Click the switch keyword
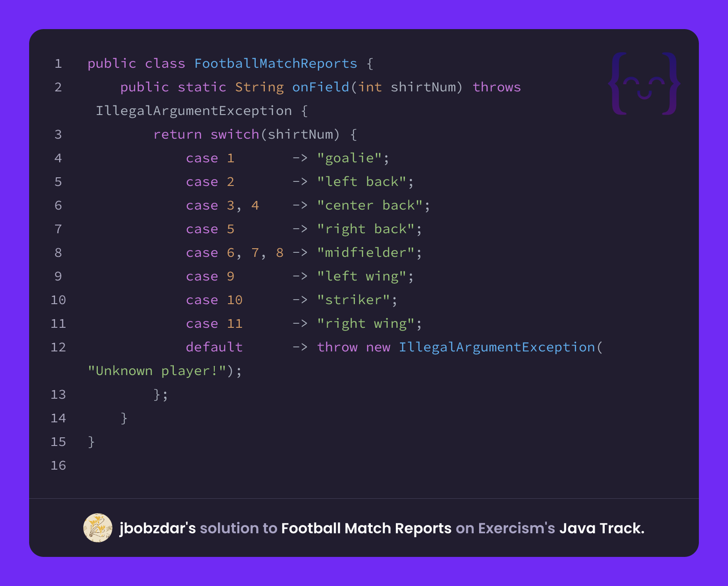The image size is (728, 586). coord(235,135)
